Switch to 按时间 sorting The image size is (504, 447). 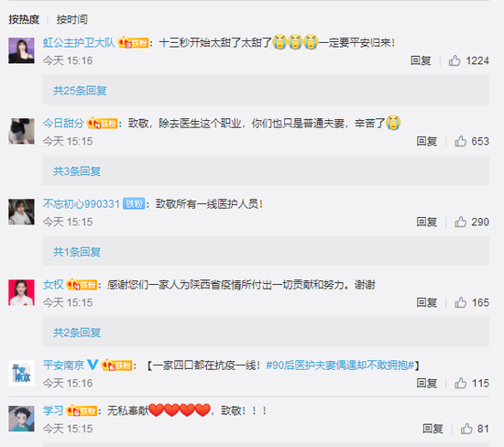[72, 19]
